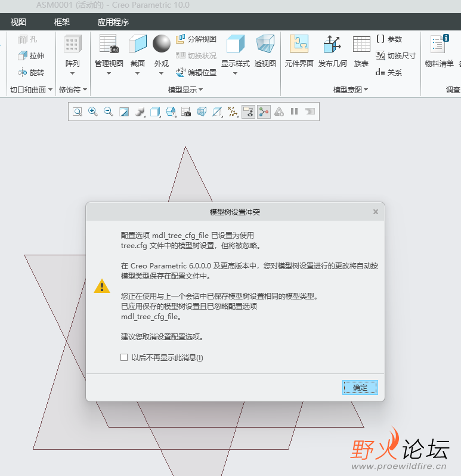
Task: Click the Repaint icon in graphics toolbar
Action: (x=124, y=112)
